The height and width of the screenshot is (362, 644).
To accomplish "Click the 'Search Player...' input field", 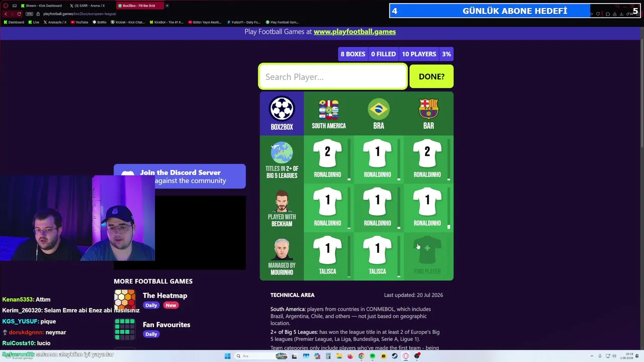I will 333,76.
